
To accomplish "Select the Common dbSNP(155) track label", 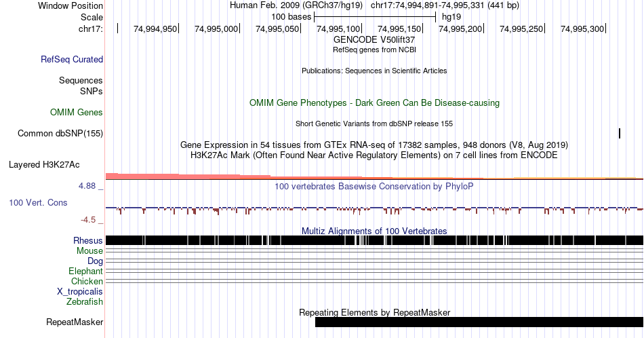I will pyautogui.click(x=60, y=133).
